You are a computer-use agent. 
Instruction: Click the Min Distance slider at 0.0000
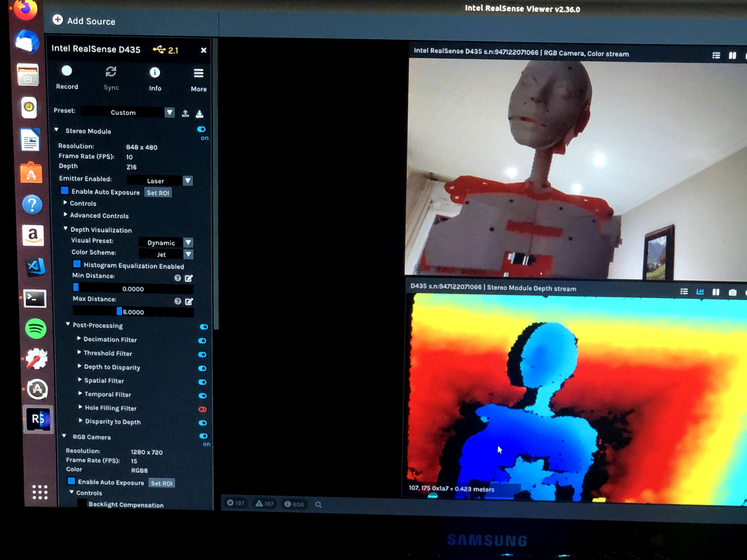pos(133,289)
